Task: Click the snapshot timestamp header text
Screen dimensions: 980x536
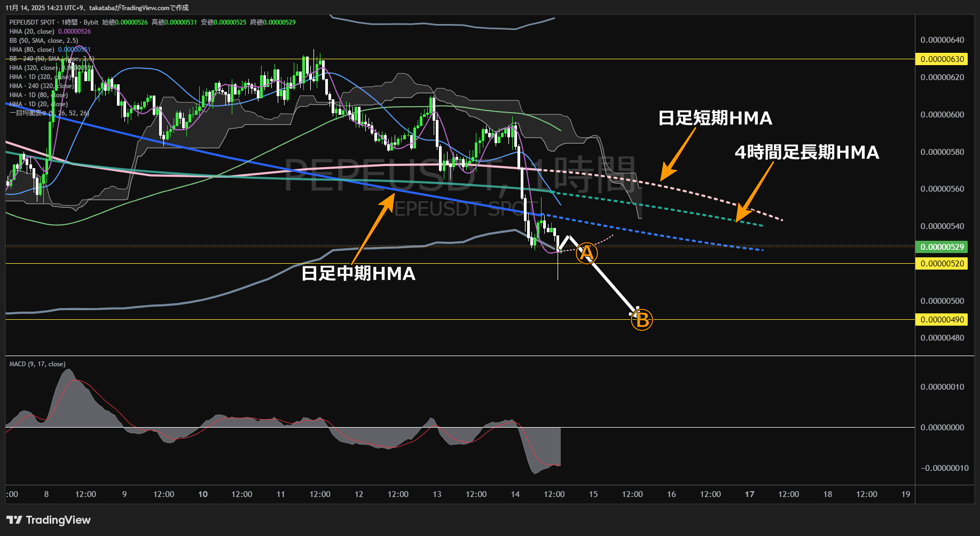Action: click(x=97, y=8)
